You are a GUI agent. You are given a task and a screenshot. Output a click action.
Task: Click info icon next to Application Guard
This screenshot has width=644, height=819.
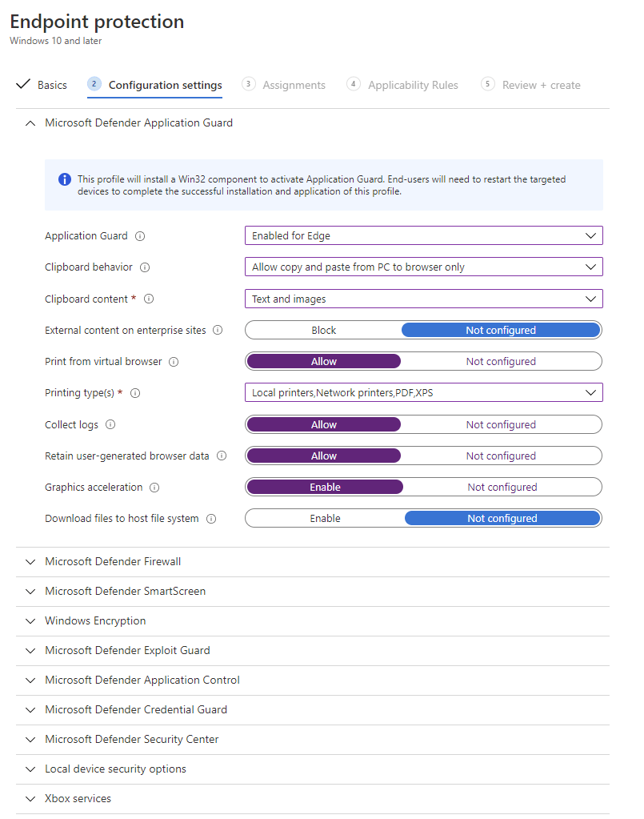pos(140,236)
